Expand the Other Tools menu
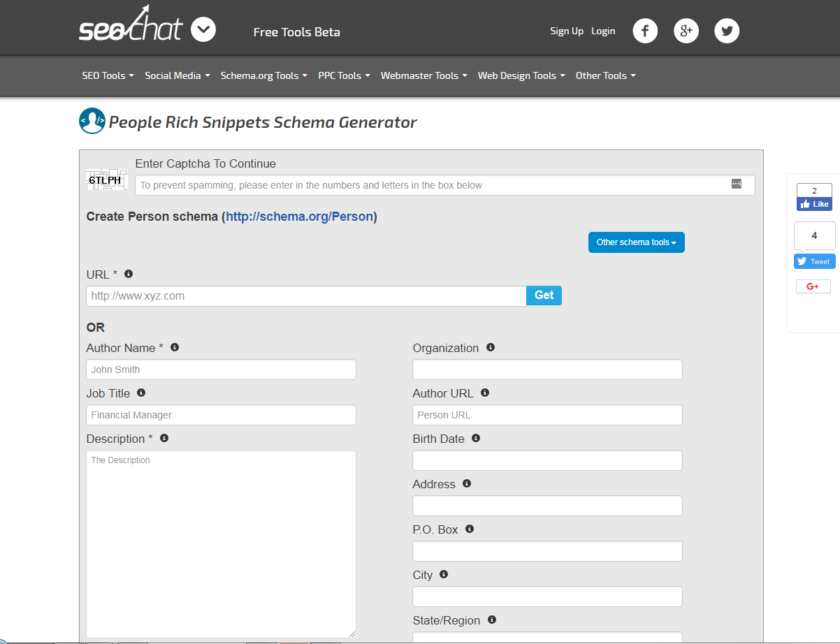 pyautogui.click(x=605, y=75)
